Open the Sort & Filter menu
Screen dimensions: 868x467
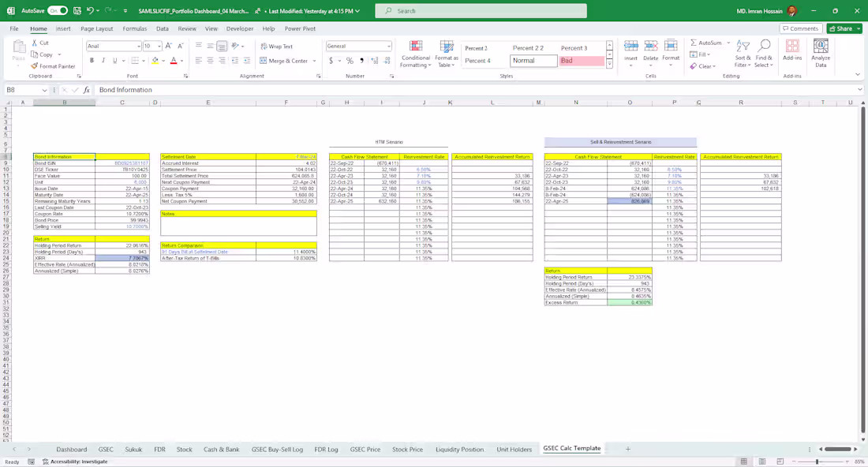pos(743,54)
